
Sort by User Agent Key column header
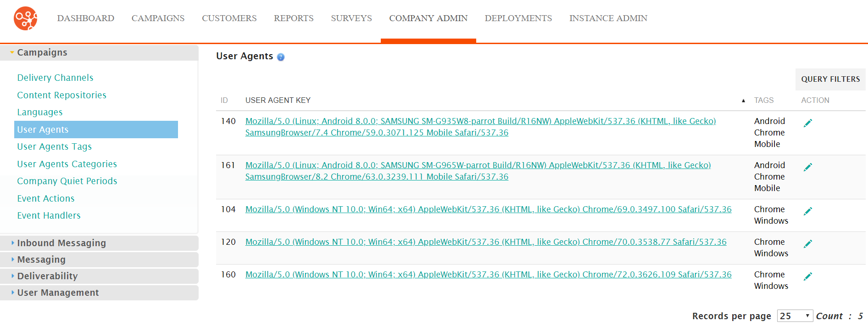coord(278,100)
